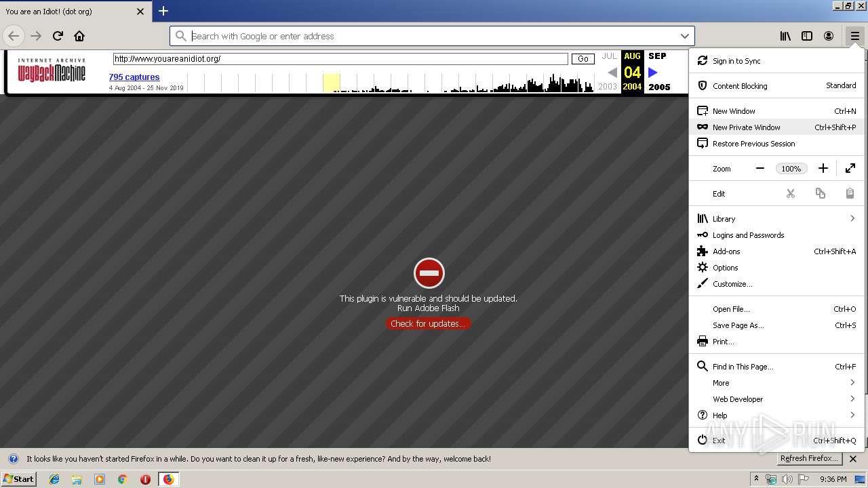Open Content Blocking settings
The width and height of the screenshot is (868, 488).
tap(776, 86)
